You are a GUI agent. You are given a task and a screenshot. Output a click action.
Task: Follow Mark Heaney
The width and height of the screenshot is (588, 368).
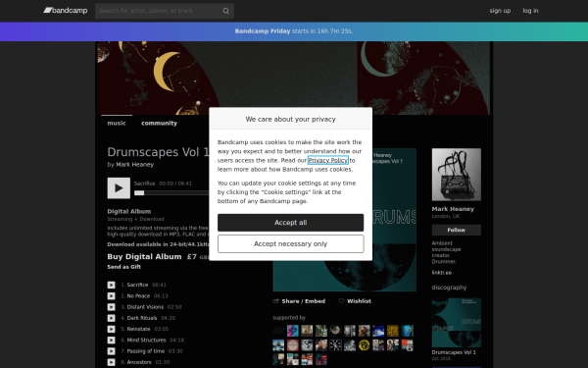(456, 231)
